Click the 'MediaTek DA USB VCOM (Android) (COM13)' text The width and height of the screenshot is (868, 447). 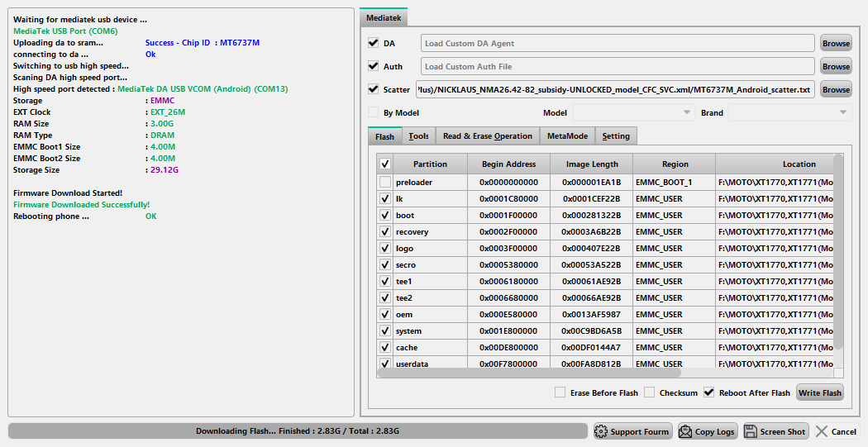pos(203,89)
